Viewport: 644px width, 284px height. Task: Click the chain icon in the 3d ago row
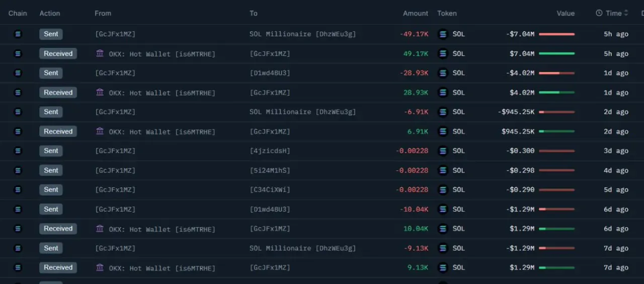18,151
